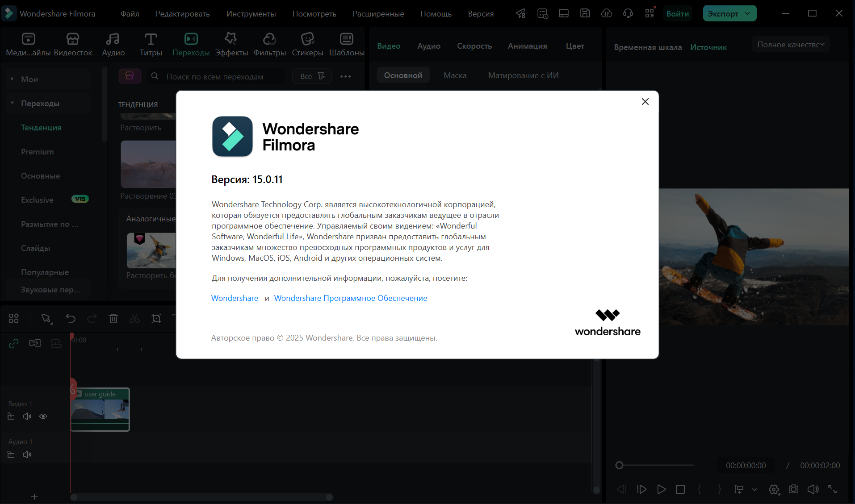Open the Все filter dropdown
The width and height of the screenshot is (855, 504).
(x=312, y=76)
